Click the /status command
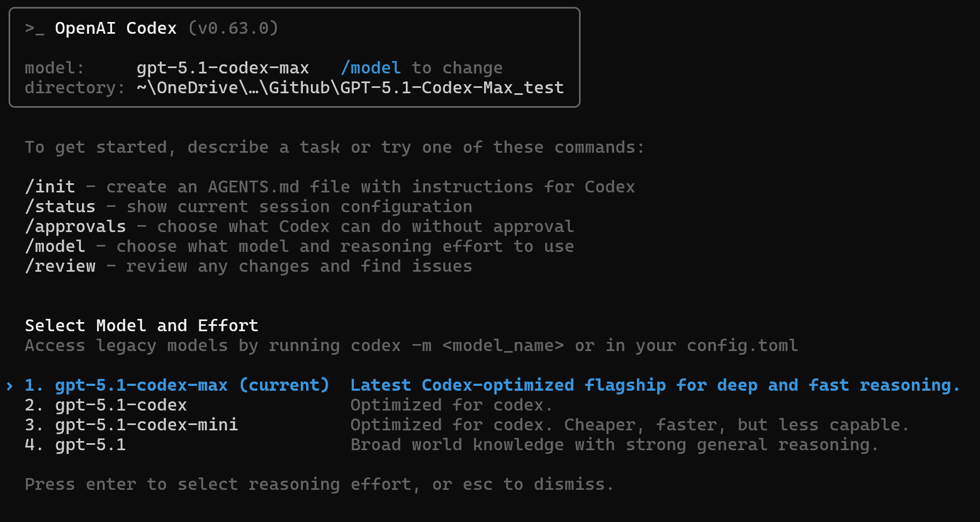 point(60,207)
